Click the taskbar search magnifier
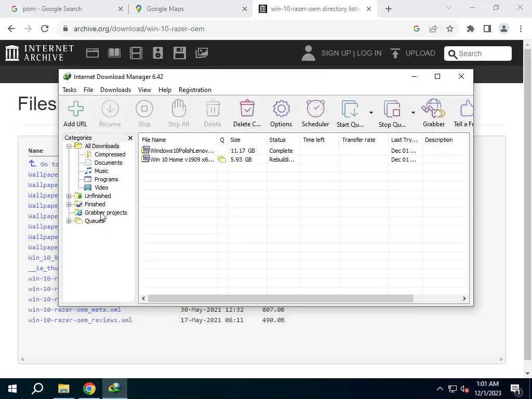The image size is (532, 399). [37, 389]
